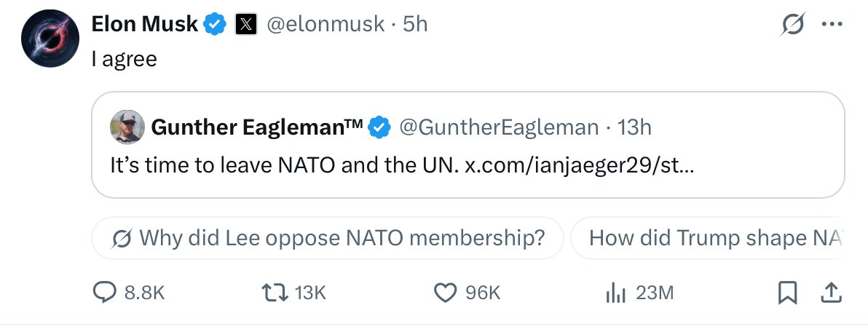Click the Elon Musk display name
The width and height of the screenshot is (868, 329).
pos(144,24)
